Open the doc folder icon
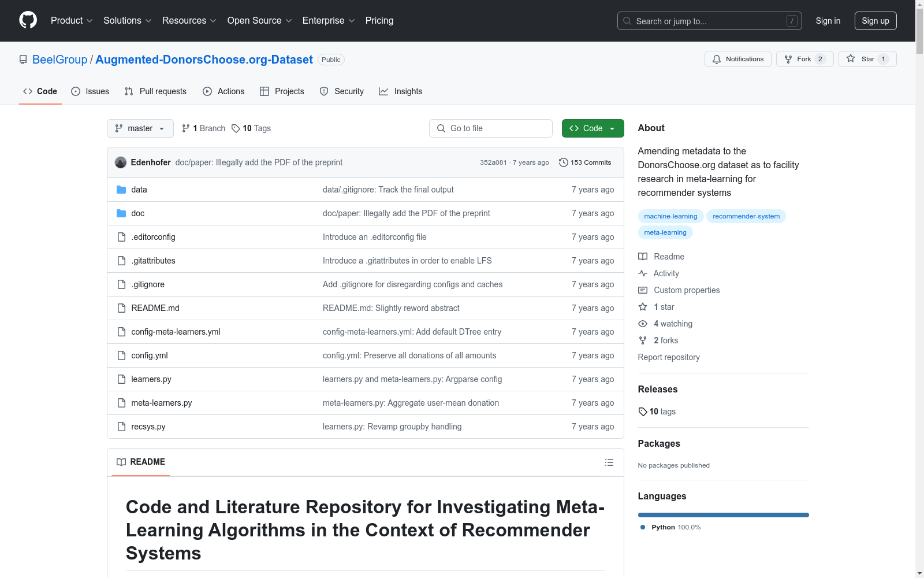 tap(121, 213)
